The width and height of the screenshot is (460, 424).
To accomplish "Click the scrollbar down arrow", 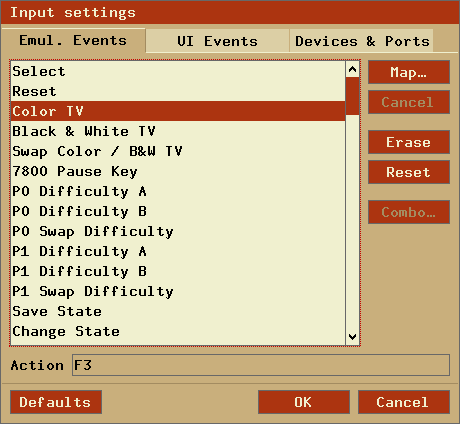I will [352, 337].
